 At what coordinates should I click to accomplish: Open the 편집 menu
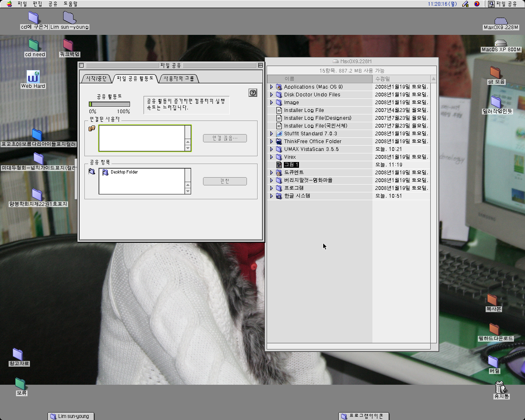(x=37, y=4)
